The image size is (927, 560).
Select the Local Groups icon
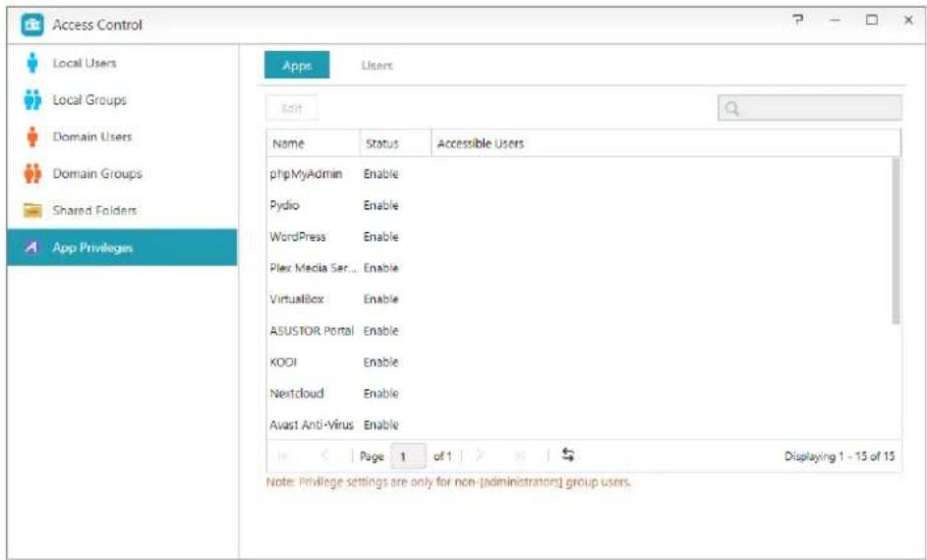pyautogui.click(x=32, y=100)
